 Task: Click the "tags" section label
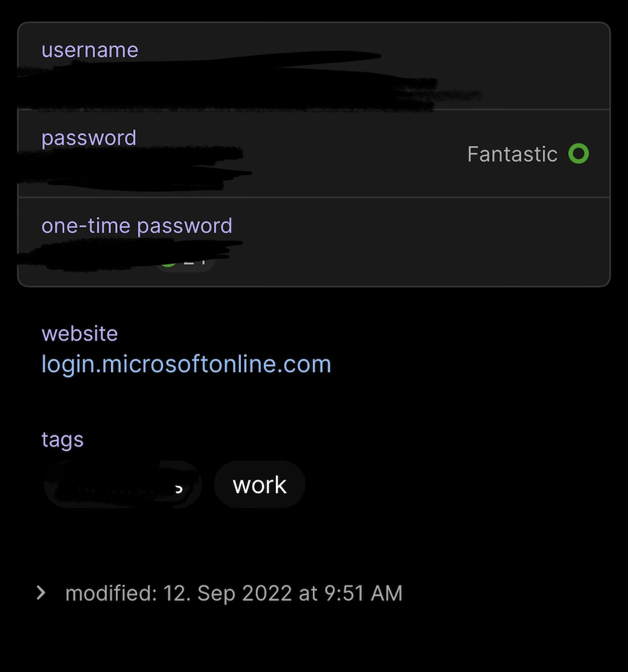(x=63, y=439)
